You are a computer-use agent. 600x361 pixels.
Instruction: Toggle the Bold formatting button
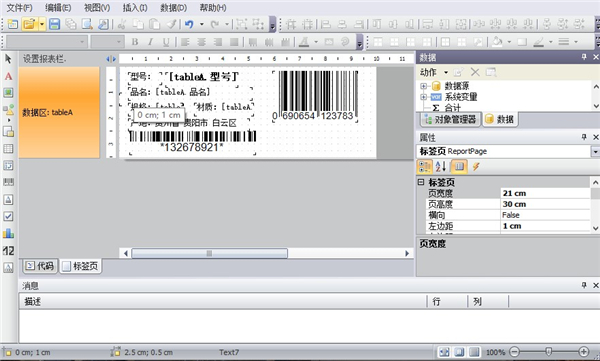[x=135, y=42]
